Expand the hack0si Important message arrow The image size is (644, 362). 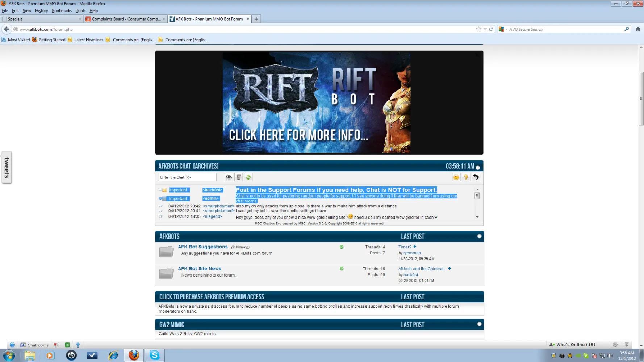160,190
